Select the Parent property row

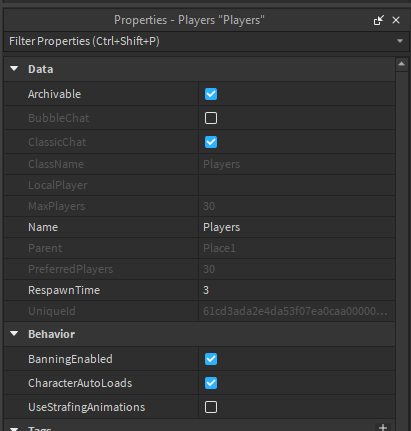[200, 248]
